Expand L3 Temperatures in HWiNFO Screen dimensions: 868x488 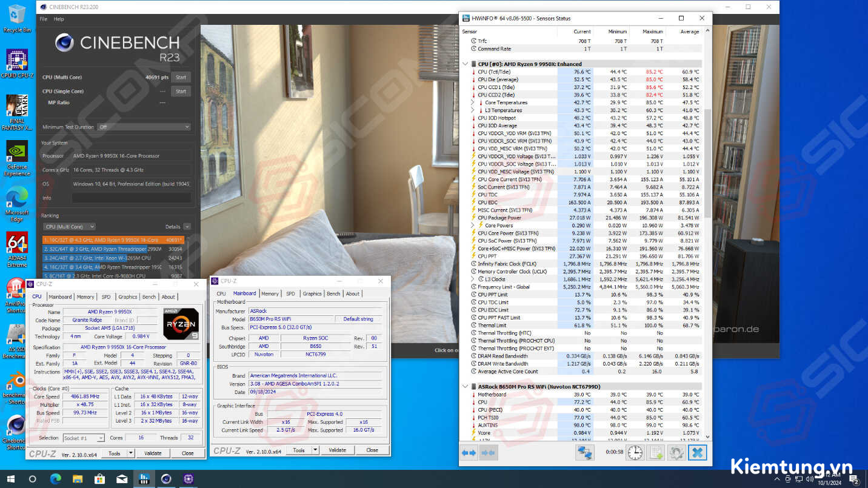tap(473, 110)
